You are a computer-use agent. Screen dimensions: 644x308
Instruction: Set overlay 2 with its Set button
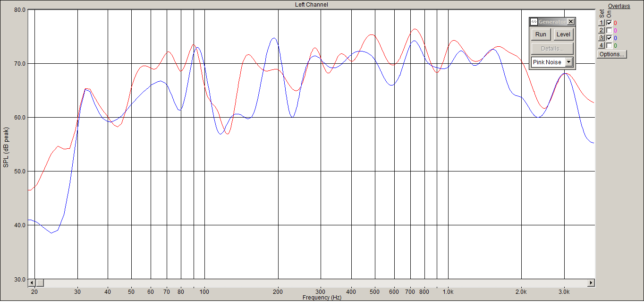pos(602,30)
